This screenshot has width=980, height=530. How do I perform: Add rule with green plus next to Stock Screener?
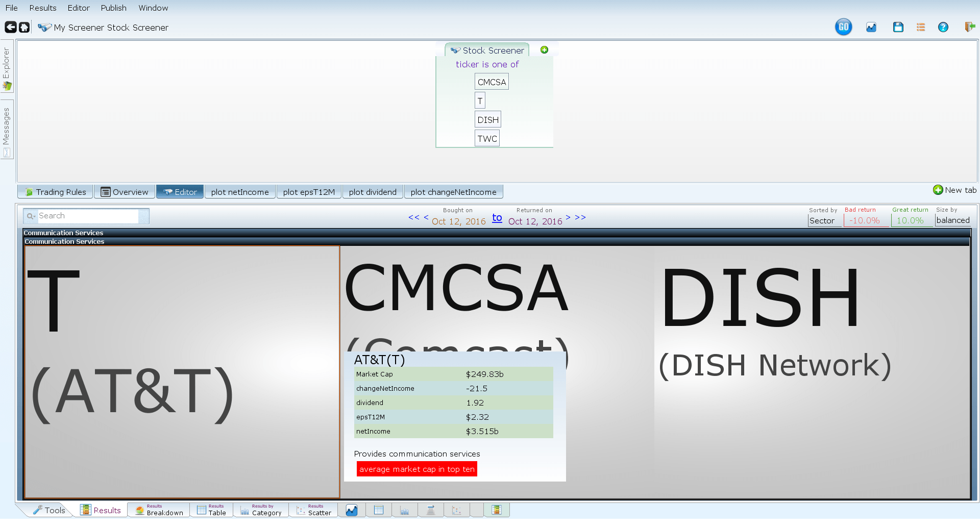(x=544, y=50)
